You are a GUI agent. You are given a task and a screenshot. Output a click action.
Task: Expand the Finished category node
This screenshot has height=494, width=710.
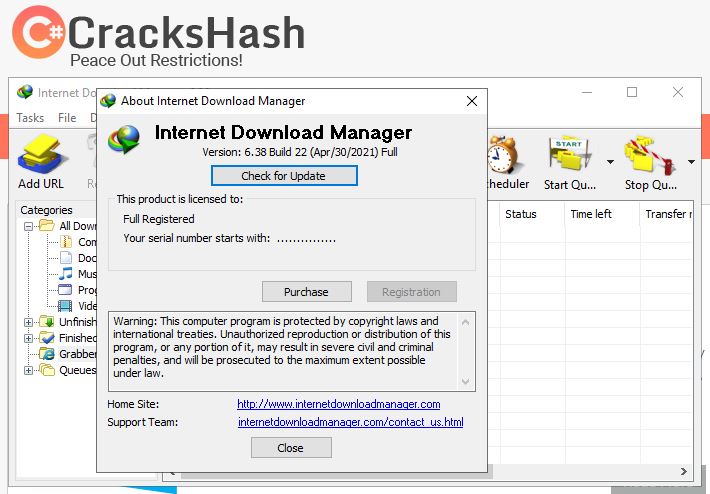tap(29, 338)
